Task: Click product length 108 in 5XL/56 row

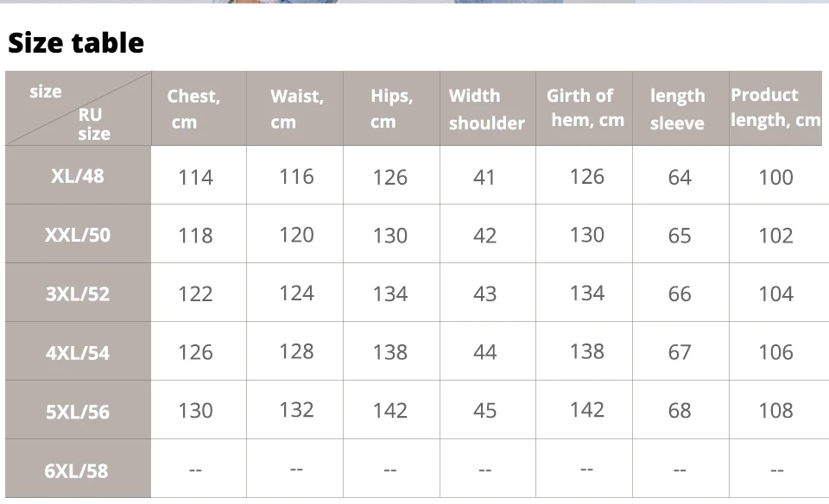Action: [775, 411]
